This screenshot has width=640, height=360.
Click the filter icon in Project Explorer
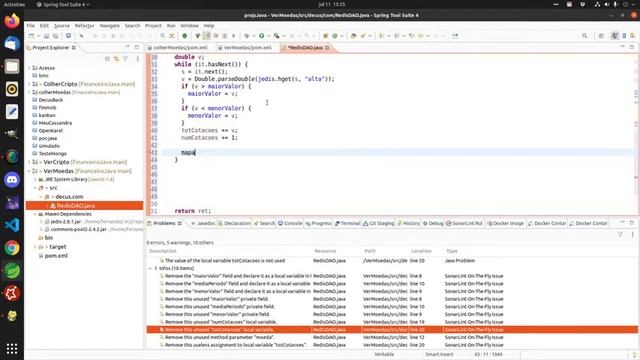125,59
